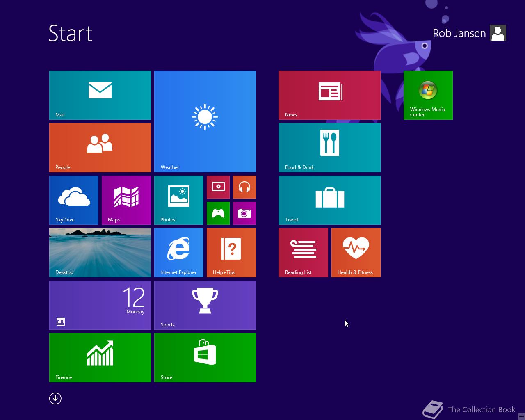Open the Maps tile

coord(126,200)
